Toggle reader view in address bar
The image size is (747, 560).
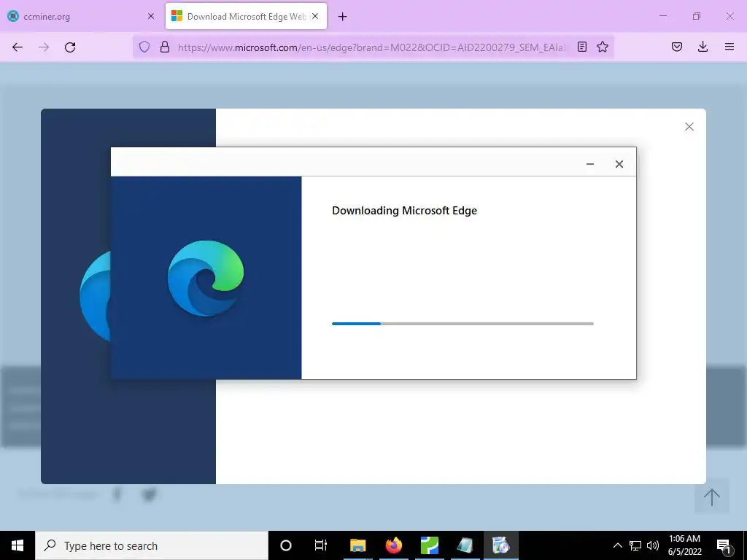(x=581, y=47)
